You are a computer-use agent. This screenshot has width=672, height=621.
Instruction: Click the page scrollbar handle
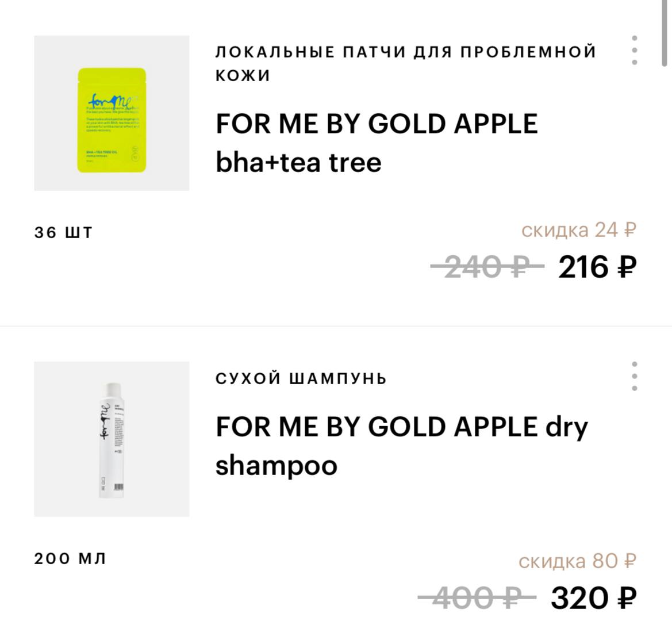click(x=664, y=33)
